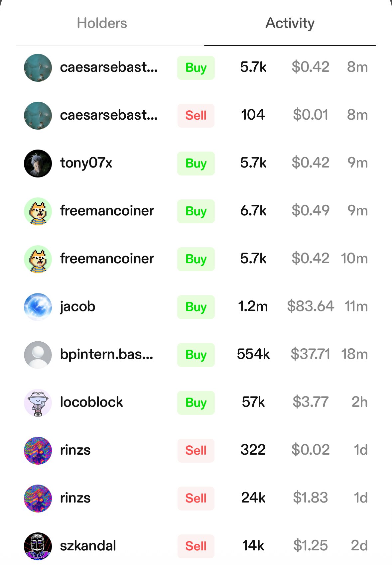
Task: Open szkandal's profile avatar
Action: click(x=38, y=546)
